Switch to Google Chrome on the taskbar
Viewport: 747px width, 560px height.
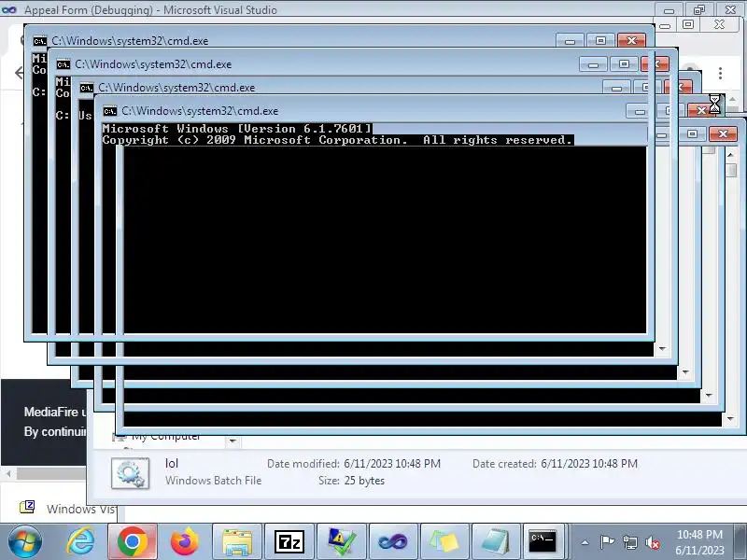[133, 542]
